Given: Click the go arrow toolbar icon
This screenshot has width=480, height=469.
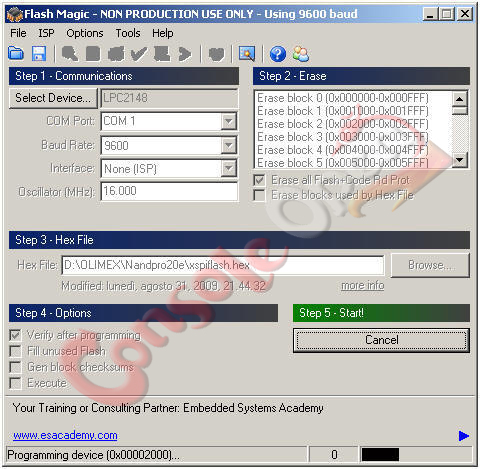Looking at the screenshot, I should 185,53.
